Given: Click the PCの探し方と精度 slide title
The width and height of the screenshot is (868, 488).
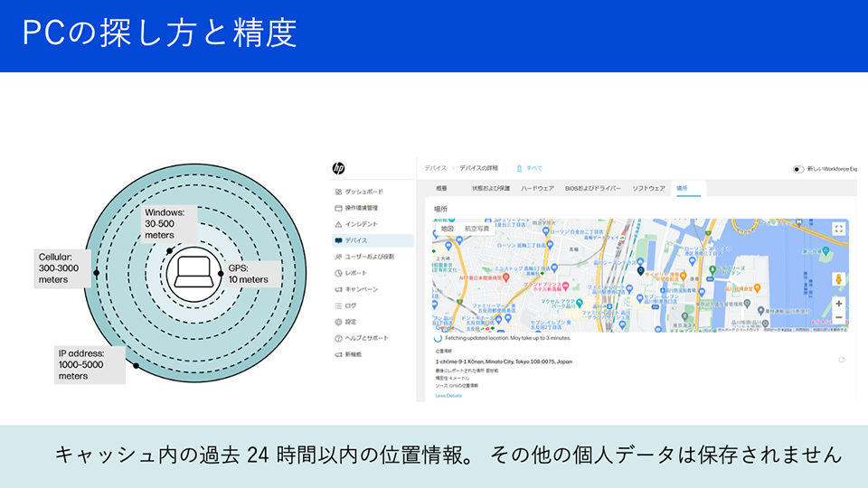Looking at the screenshot, I should click(159, 33).
